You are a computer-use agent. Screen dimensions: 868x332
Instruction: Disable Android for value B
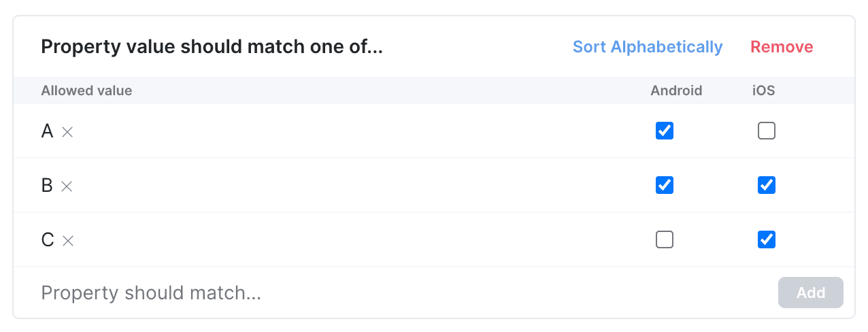664,185
